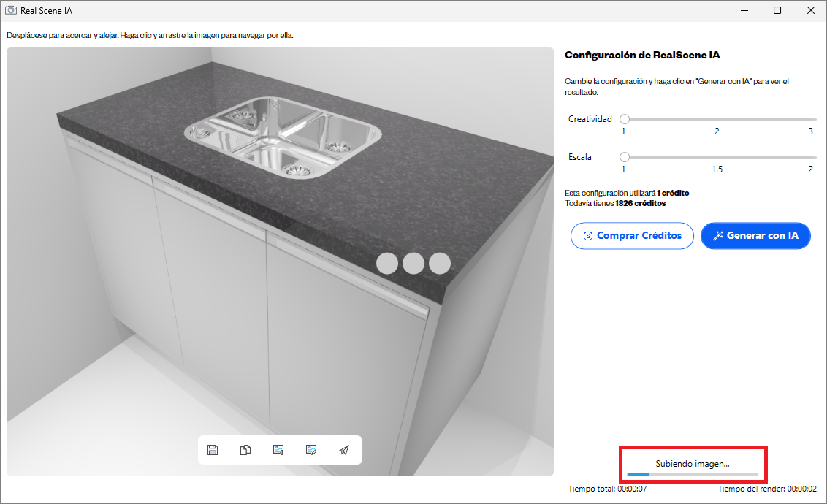
Task: Click the 'Tiempo total: 00:00:07' label
Action: 607,489
